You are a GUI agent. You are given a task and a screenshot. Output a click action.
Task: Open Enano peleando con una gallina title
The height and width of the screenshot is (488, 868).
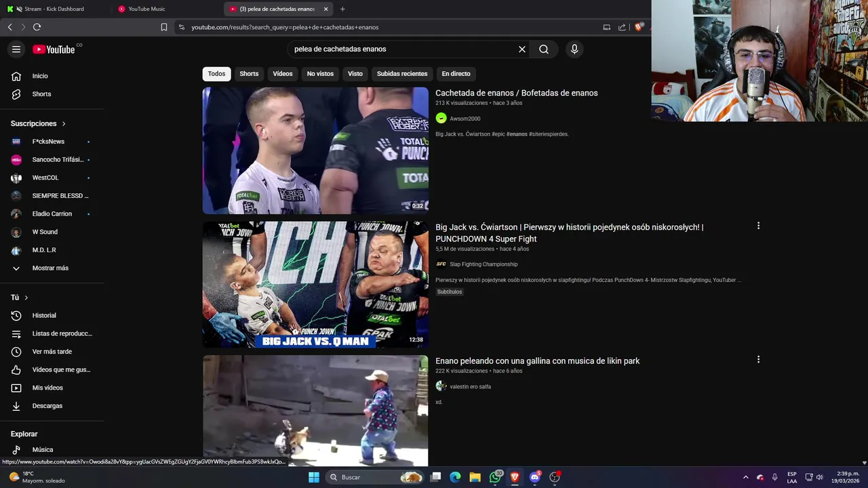[538, 361]
